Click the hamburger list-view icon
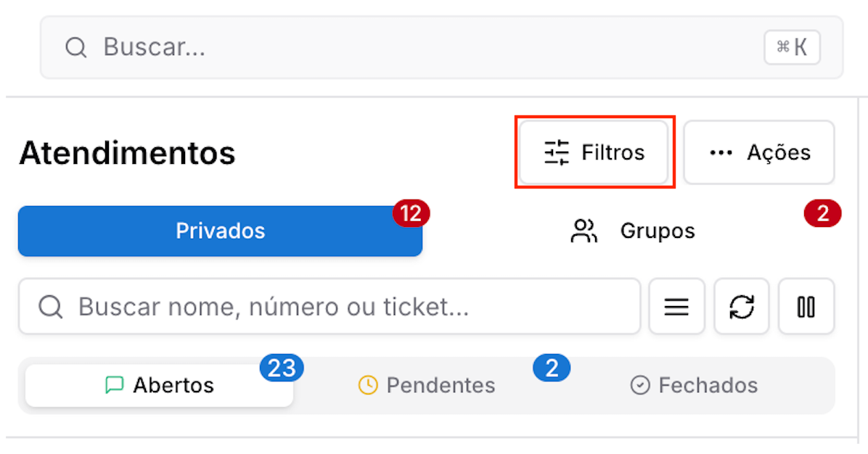Image resolution: width=868 pixels, height=454 pixels. click(x=676, y=307)
